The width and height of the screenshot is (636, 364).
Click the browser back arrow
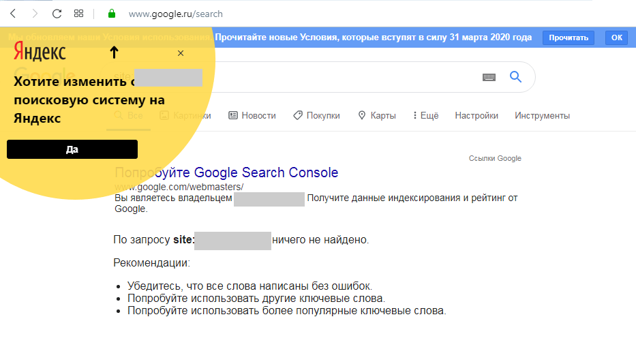(13, 14)
